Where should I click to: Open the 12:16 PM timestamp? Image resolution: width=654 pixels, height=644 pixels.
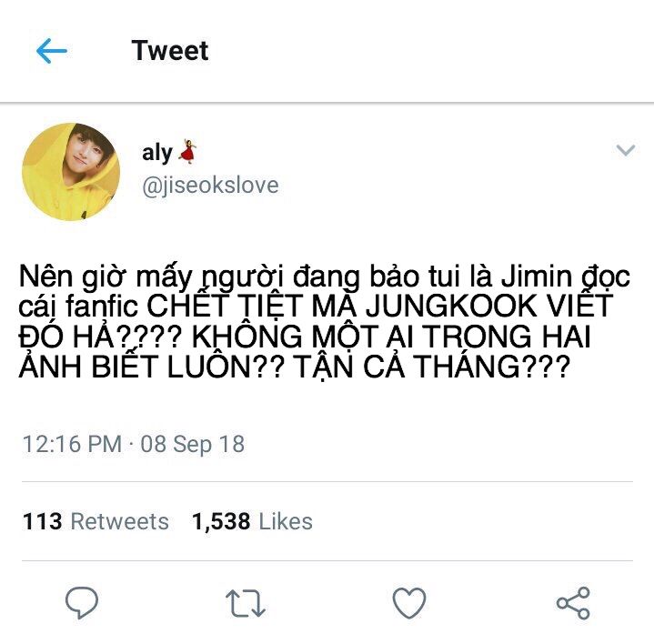pos(72,444)
